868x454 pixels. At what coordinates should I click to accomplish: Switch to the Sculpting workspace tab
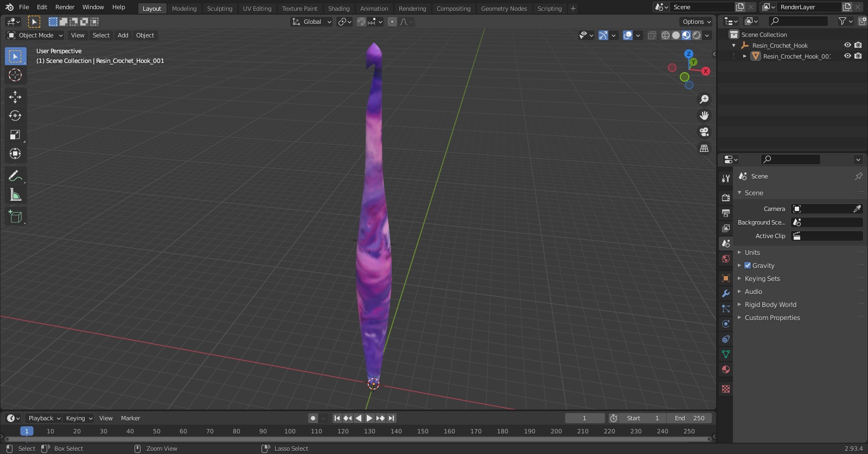coord(220,8)
